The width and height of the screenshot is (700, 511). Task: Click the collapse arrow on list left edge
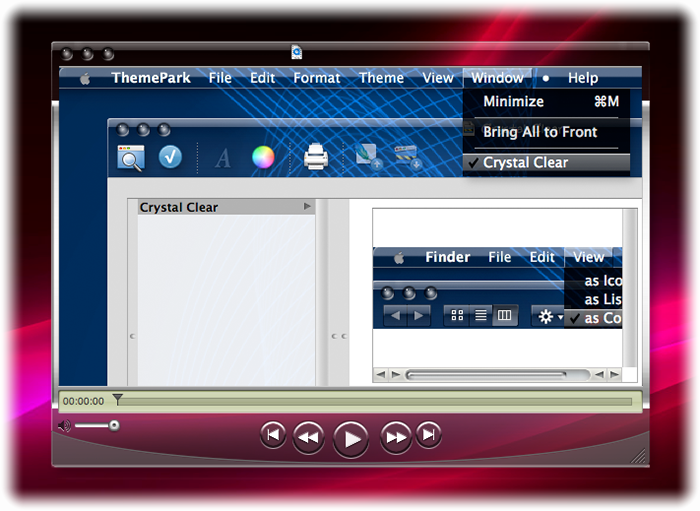tap(132, 337)
